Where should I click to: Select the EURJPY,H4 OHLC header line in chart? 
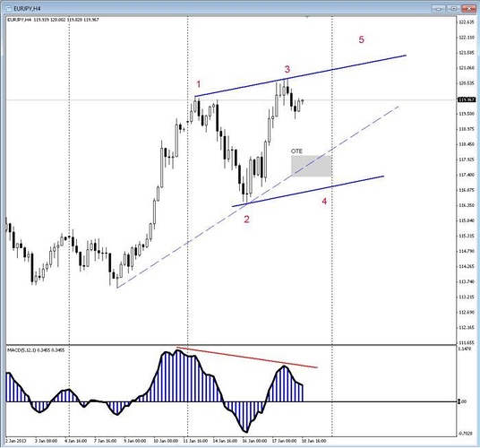(x=53, y=20)
